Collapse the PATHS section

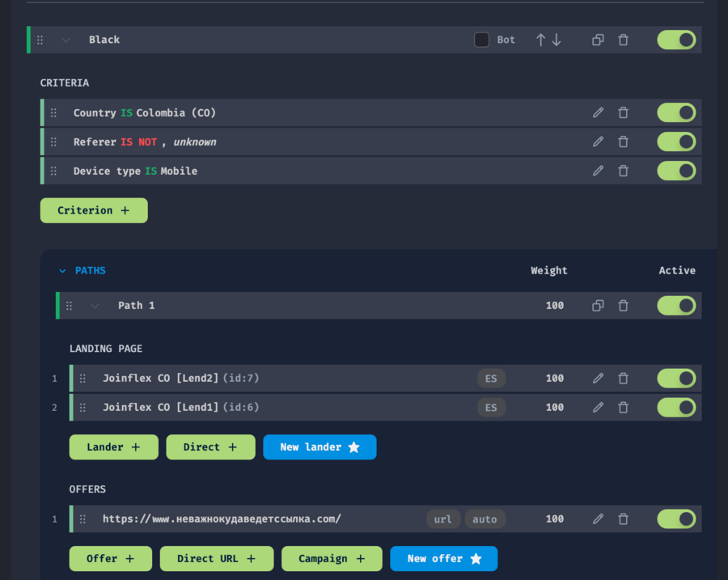tap(62, 271)
